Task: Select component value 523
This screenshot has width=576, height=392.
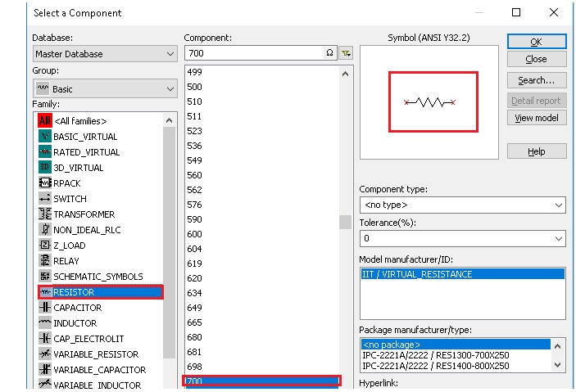Action: pos(194,131)
